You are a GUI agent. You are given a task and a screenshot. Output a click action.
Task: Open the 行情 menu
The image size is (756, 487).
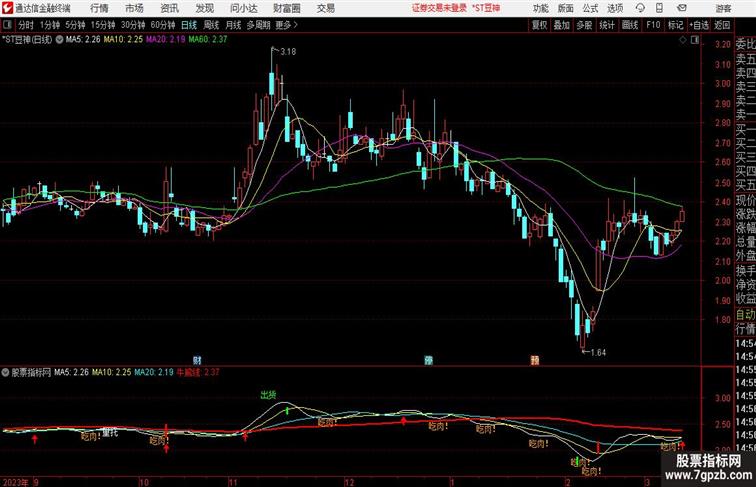tap(99, 8)
